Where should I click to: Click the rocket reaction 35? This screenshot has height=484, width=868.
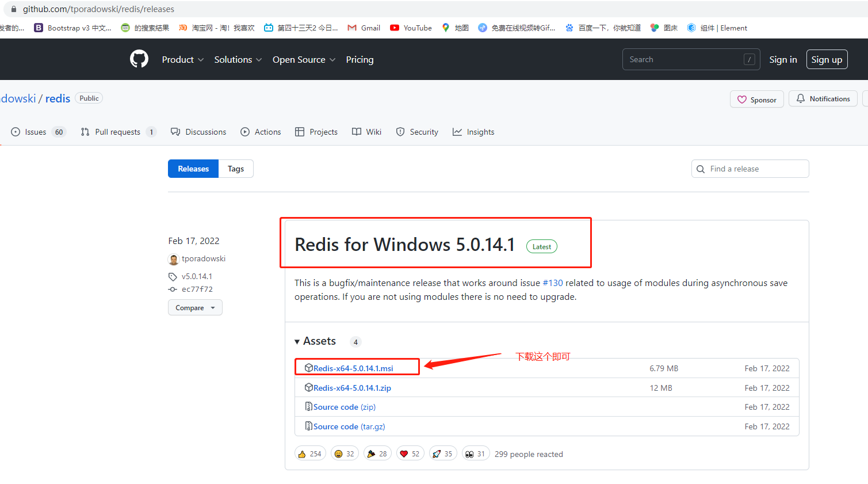coord(443,453)
